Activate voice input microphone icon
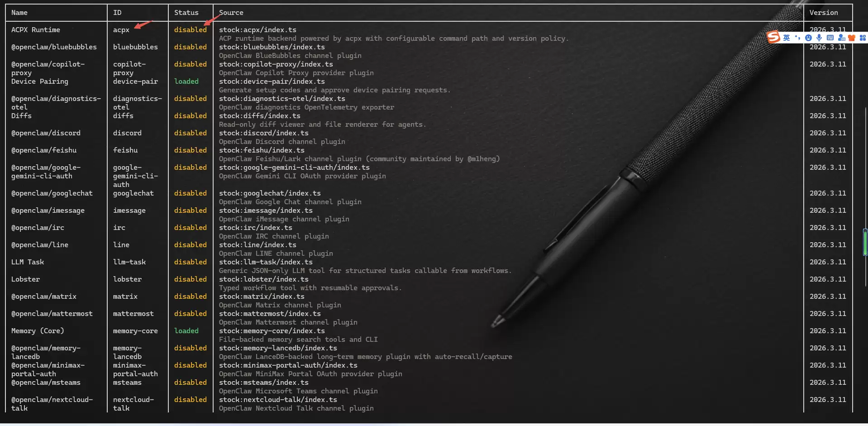Image resolution: width=868 pixels, height=426 pixels. tap(819, 38)
